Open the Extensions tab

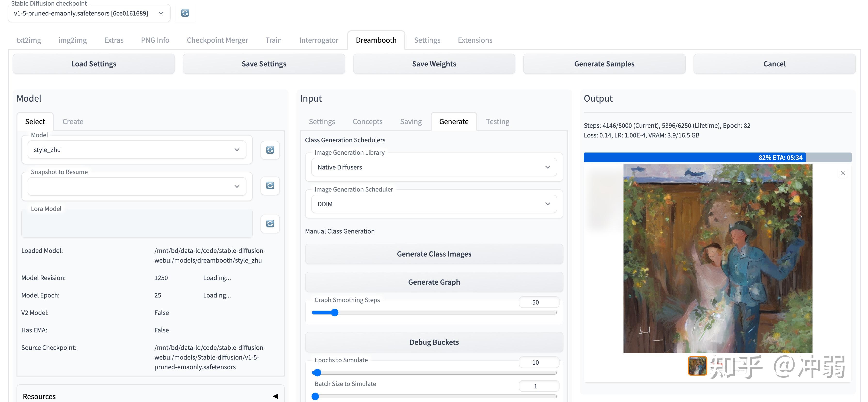(x=475, y=40)
